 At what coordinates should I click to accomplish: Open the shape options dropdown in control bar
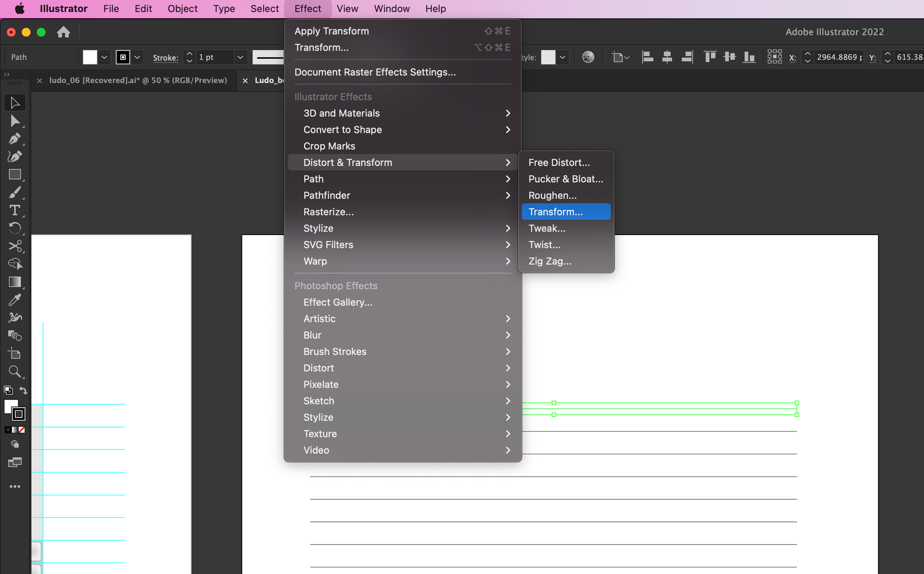point(620,57)
